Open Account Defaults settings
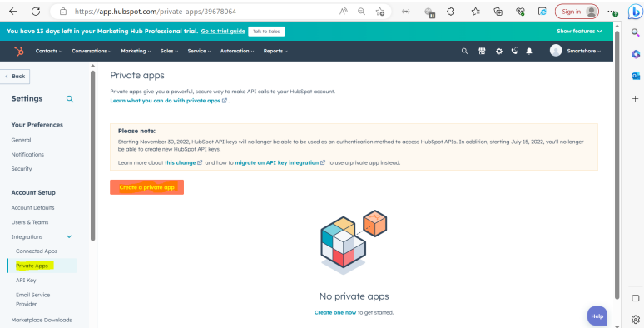 click(x=32, y=208)
